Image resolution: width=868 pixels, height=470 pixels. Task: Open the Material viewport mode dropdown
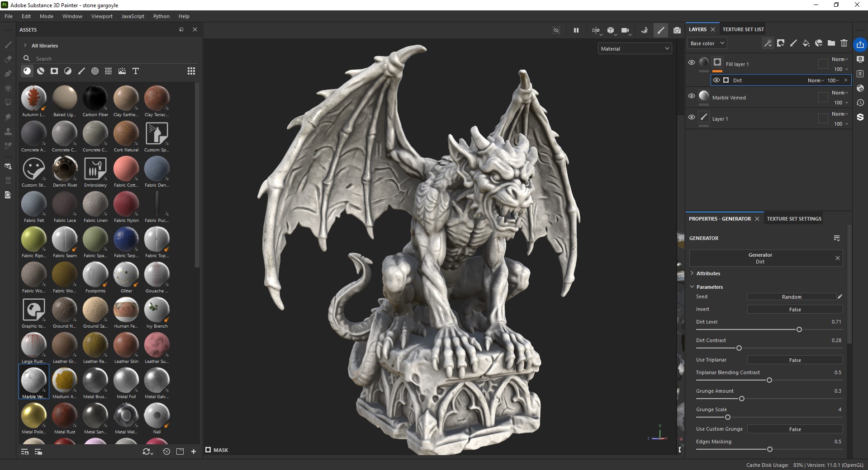point(635,49)
